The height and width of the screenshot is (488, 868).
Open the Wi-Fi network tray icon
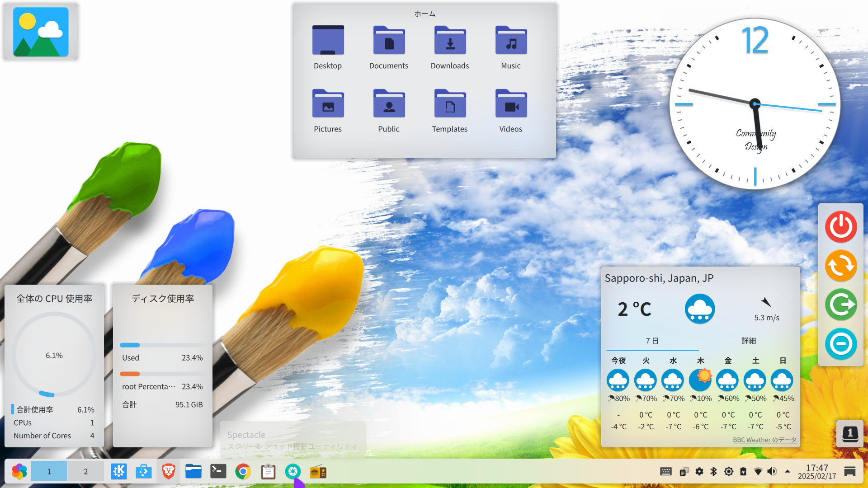(x=758, y=472)
